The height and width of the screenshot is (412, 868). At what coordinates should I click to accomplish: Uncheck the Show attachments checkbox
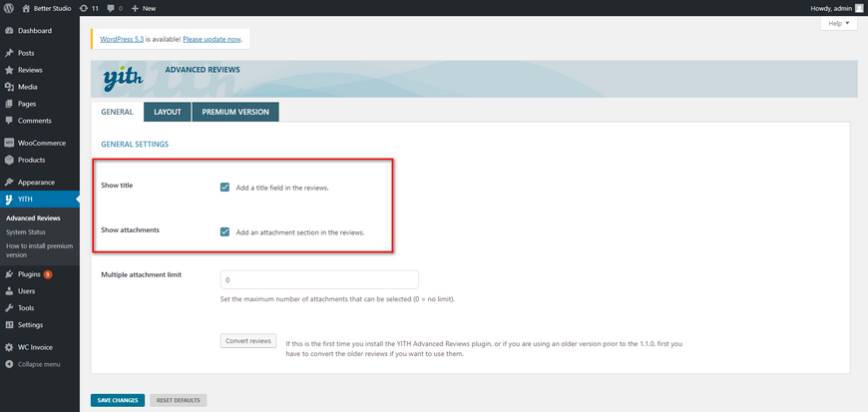tap(224, 232)
